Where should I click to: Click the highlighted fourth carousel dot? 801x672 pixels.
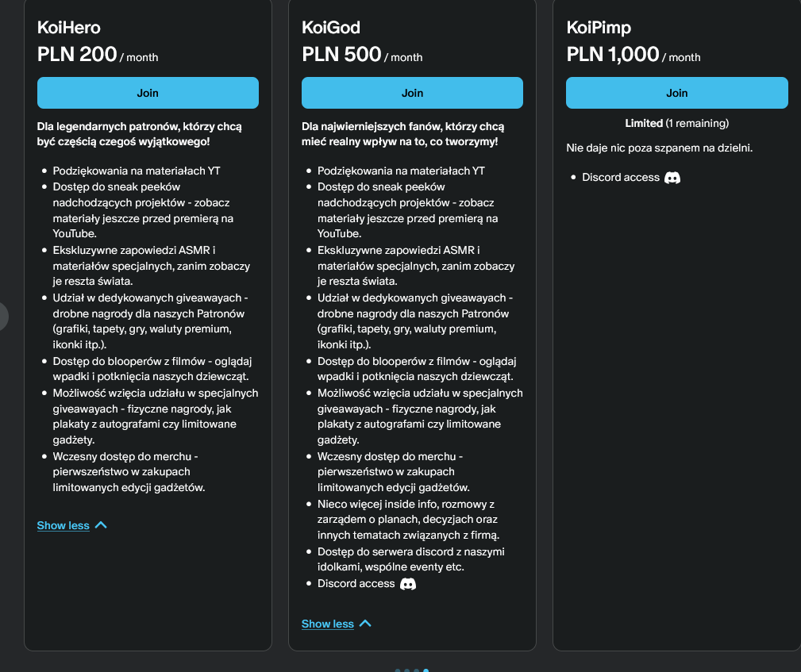(x=426, y=670)
